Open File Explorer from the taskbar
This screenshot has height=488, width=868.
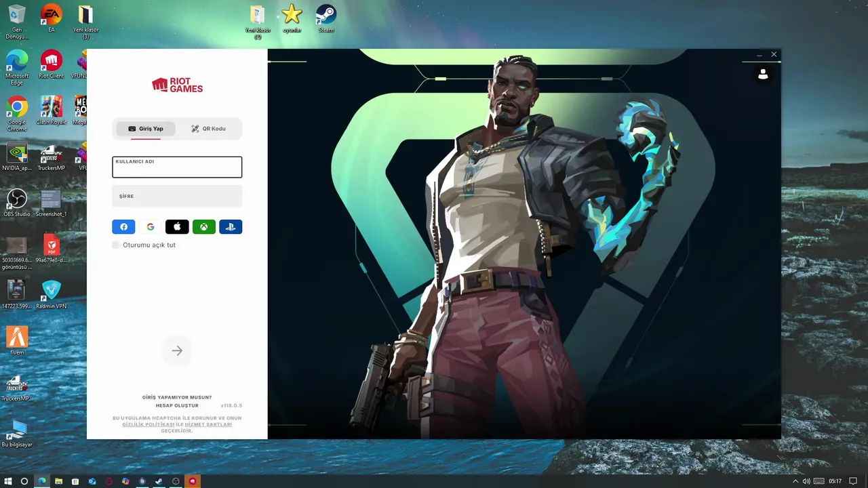click(x=58, y=481)
